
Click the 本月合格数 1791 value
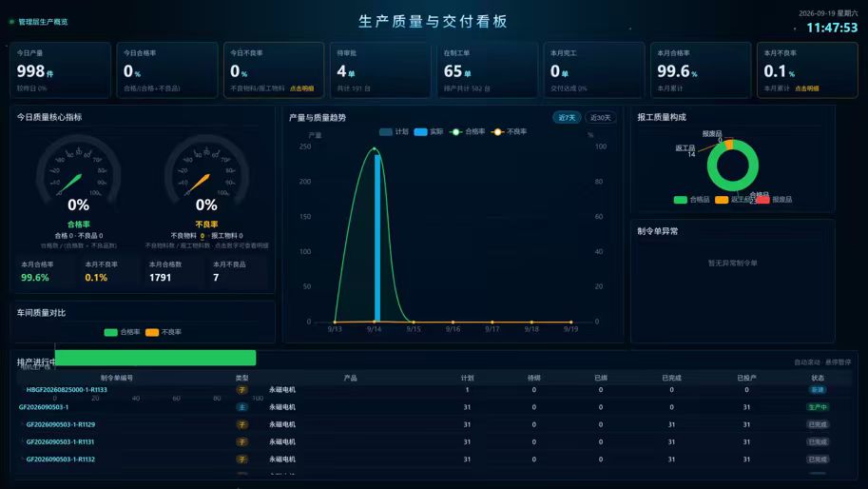point(161,278)
